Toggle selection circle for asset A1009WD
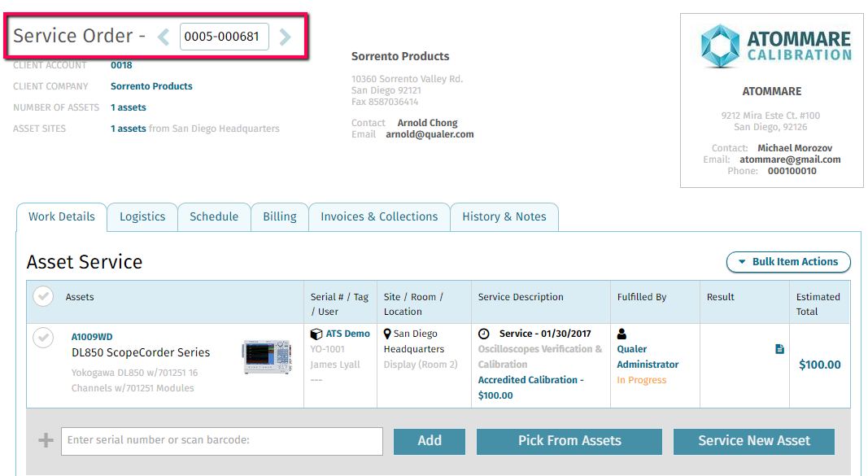 tap(43, 338)
